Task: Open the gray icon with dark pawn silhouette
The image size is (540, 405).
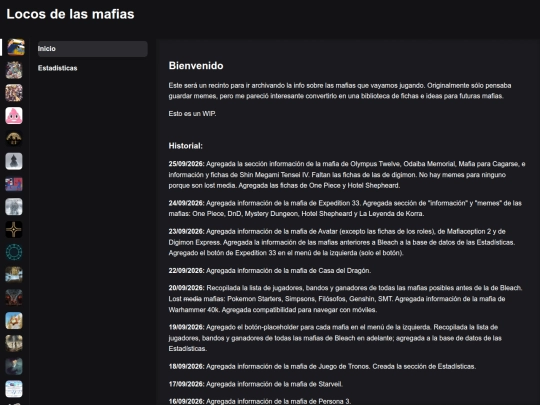Action: coord(14,161)
